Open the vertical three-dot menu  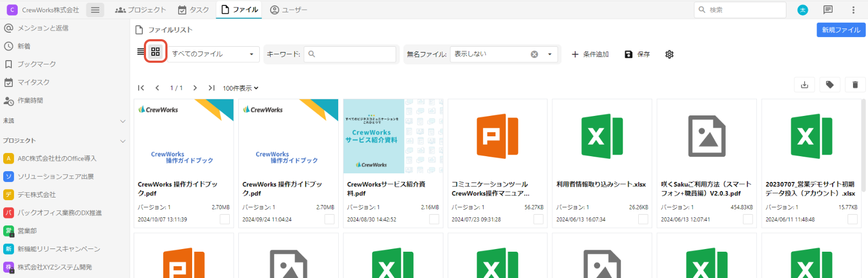[x=854, y=10]
